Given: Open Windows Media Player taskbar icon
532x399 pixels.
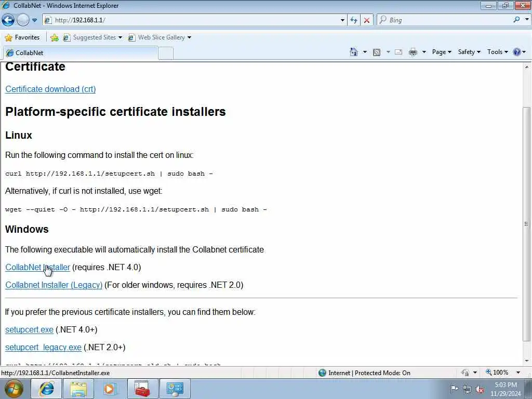Looking at the screenshot, I should pos(110,389).
